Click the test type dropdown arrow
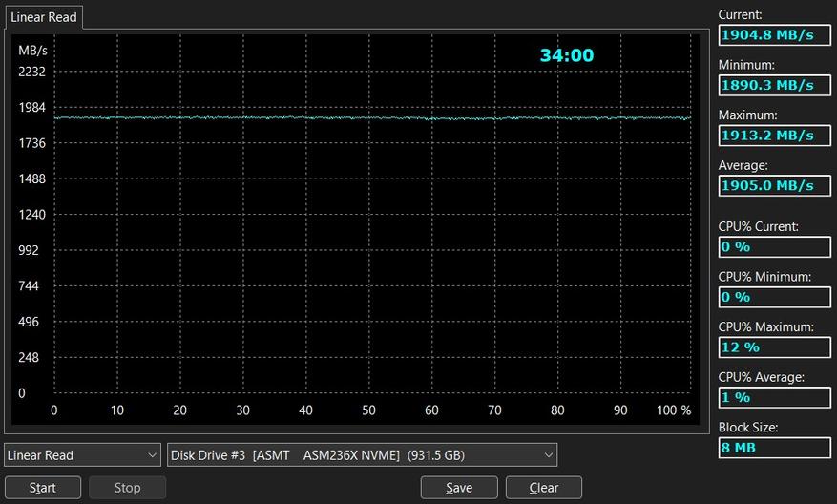The image size is (837, 504). (152, 455)
